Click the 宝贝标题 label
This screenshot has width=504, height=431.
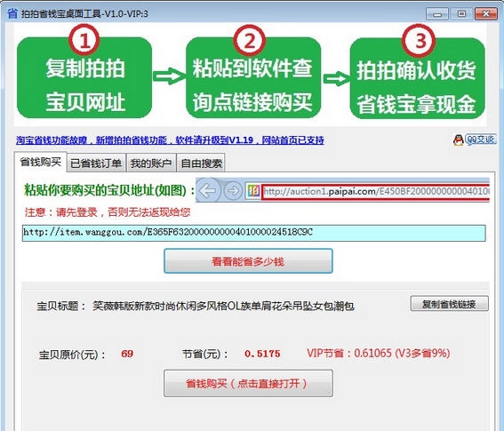pyautogui.click(x=60, y=306)
